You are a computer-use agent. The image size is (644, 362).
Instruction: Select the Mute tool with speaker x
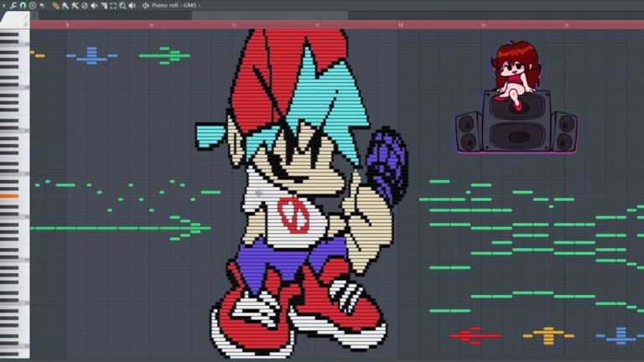pyautogui.click(x=94, y=5)
